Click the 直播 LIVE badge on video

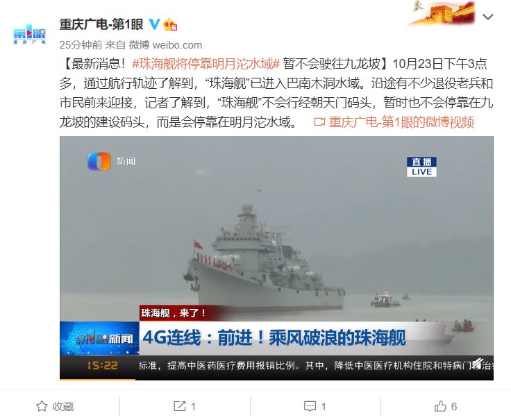pyautogui.click(x=421, y=167)
